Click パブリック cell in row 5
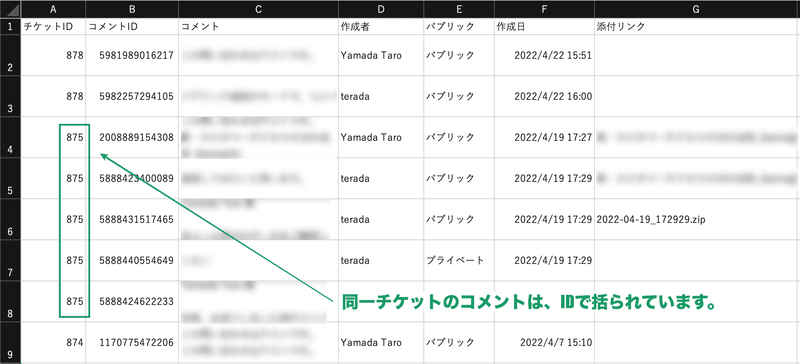The image size is (800, 364). tap(458, 178)
